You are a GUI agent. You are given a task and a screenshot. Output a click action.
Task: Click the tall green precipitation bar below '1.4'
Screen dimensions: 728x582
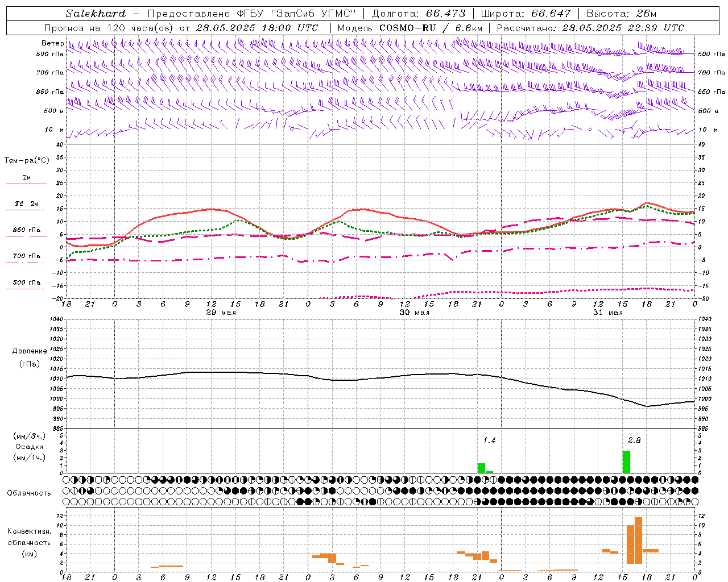(481, 468)
